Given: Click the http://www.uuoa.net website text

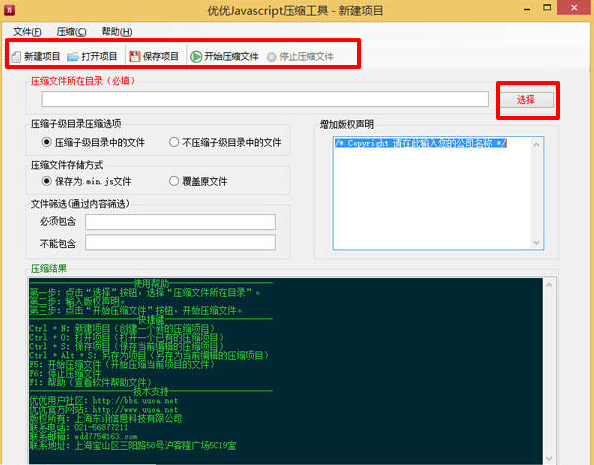Looking at the screenshot, I should tap(135, 410).
